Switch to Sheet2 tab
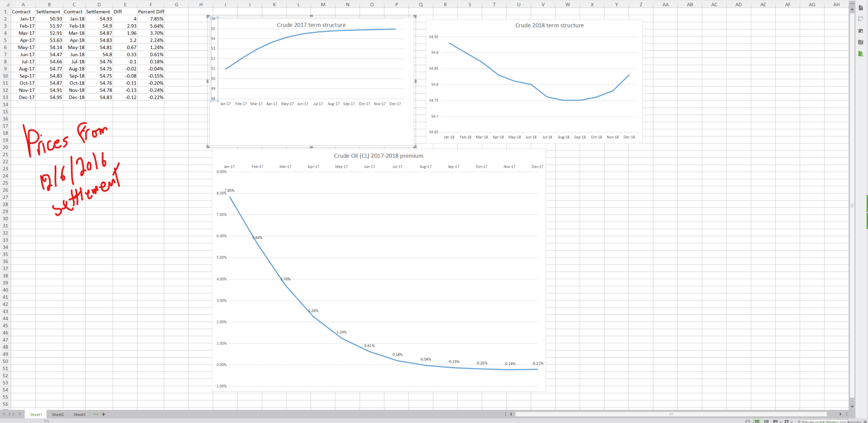 (58, 415)
